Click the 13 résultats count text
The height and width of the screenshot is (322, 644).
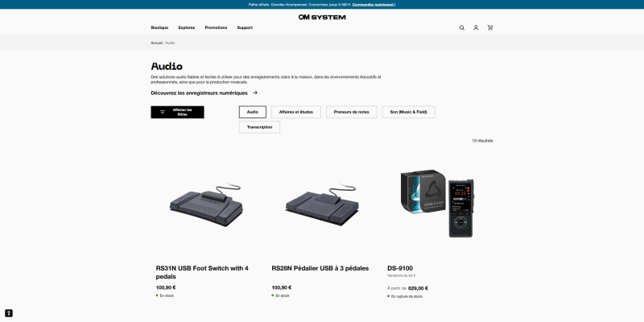coord(482,141)
